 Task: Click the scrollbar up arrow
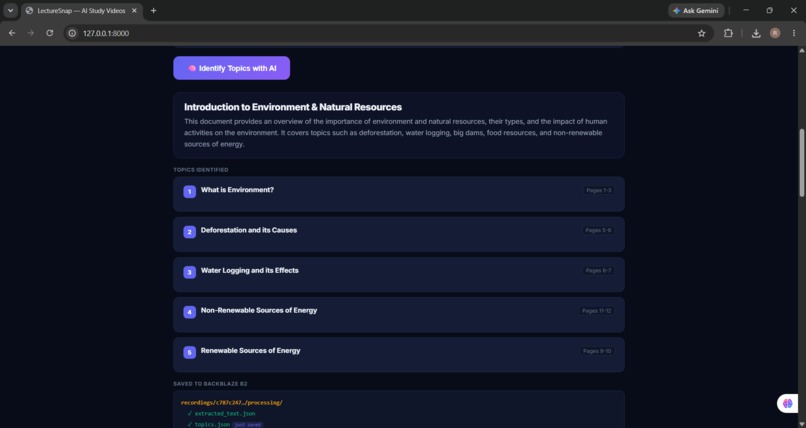click(801, 50)
